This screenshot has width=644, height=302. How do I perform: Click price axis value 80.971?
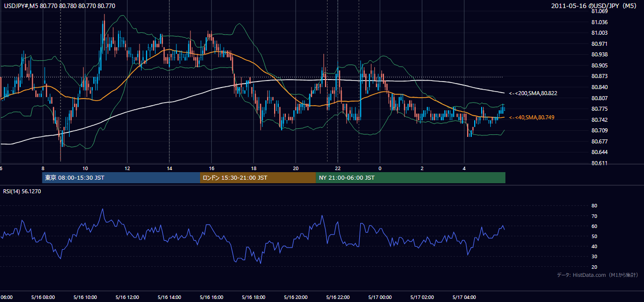(600, 44)
